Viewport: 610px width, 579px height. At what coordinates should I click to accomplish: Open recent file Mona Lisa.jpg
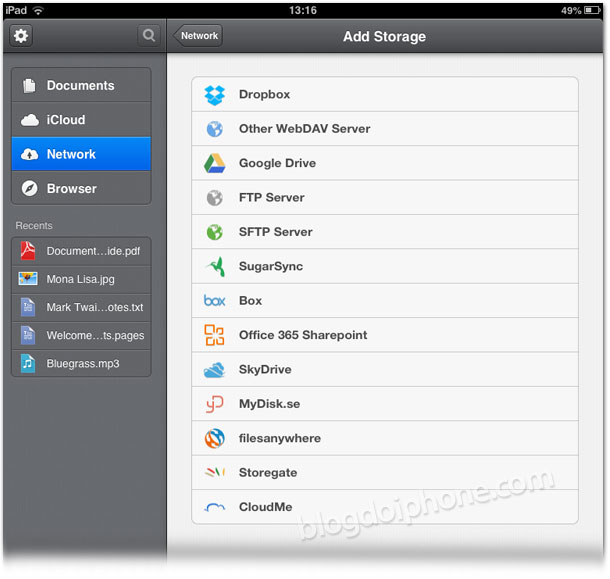click(x=81, y=279)
